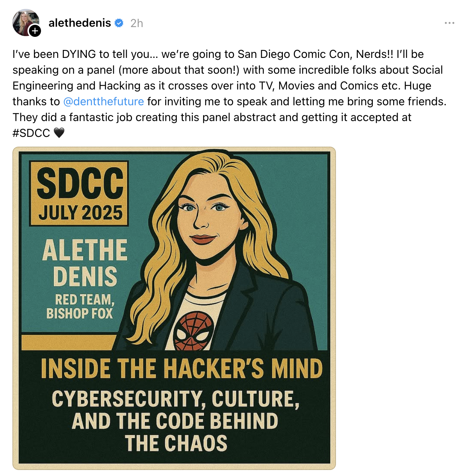Viewport: 462px width, 476px height.
Task: Click the black heart emoji
Action: 59,133
